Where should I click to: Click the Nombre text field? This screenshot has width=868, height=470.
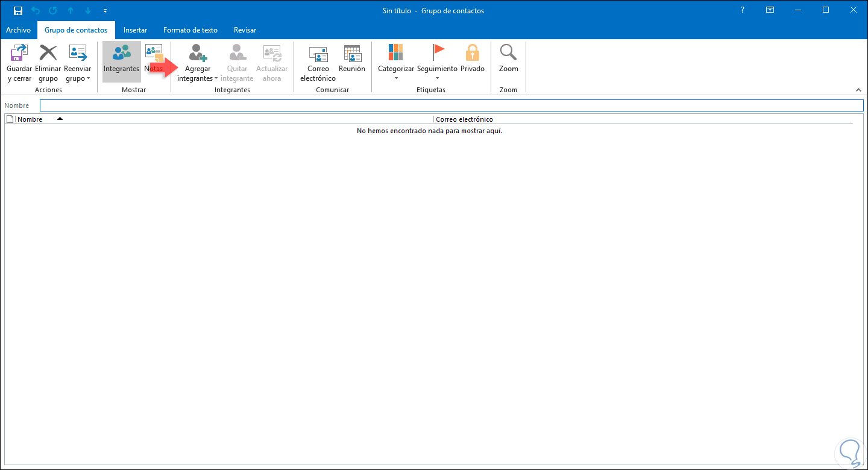click(x=451, y=105)
